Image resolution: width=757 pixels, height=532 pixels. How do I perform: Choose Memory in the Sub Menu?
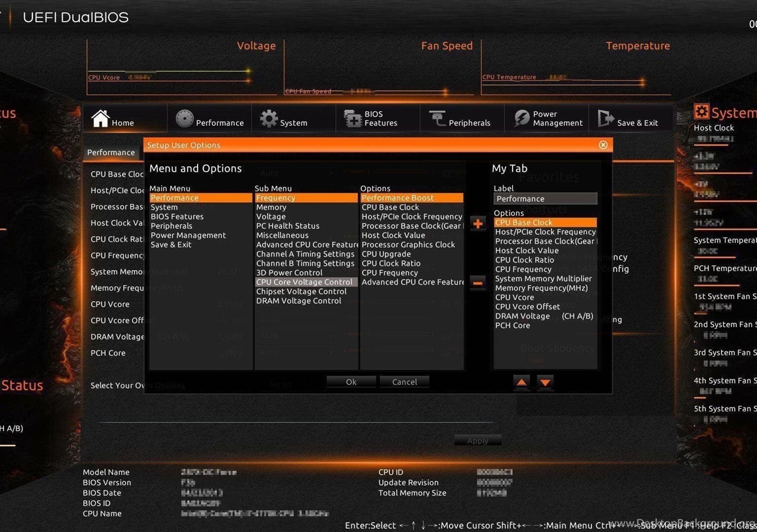306,207
